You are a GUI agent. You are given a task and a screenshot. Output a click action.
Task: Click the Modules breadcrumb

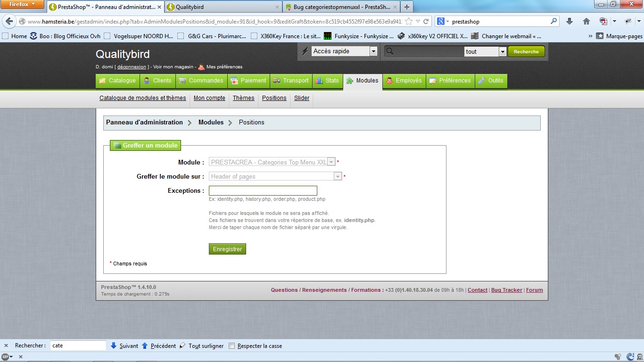point(211,122)
